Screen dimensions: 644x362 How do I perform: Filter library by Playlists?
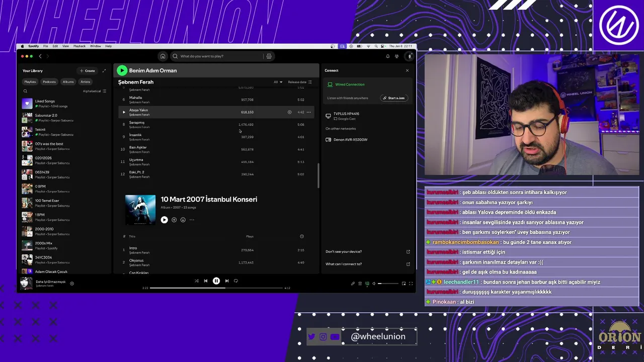(x=30, y=82)
